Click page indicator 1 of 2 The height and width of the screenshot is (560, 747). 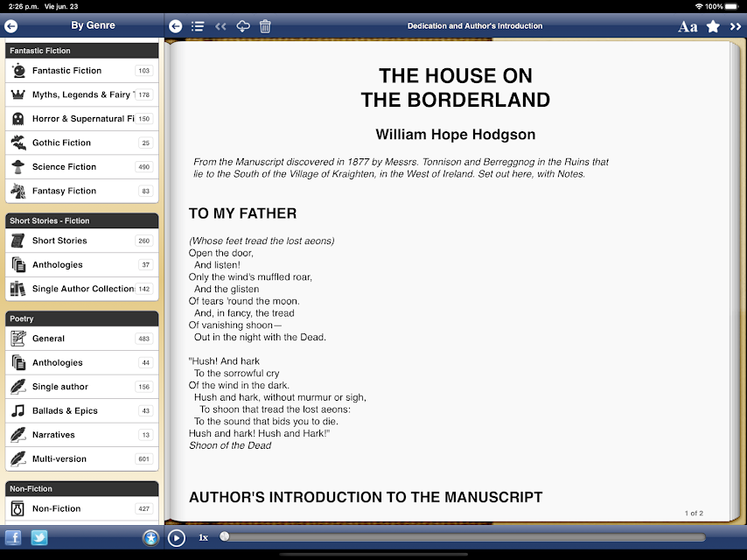pyautogui.click(x=694, y=514)
